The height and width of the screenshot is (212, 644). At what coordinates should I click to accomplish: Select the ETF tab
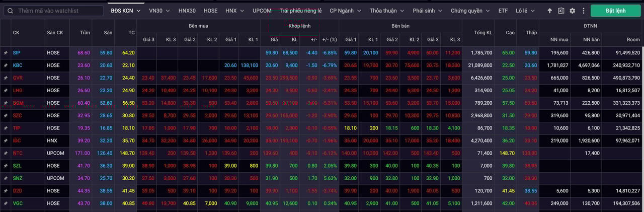tap(503, 11)
